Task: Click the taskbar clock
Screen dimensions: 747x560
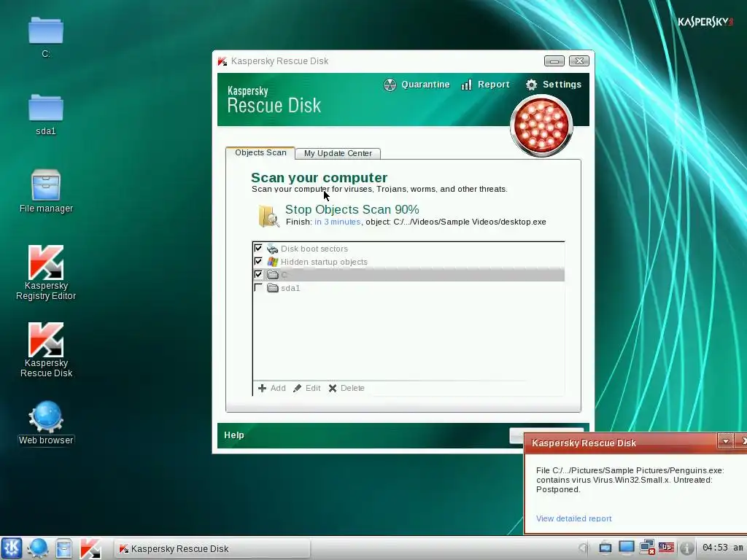Action: tap(722, 548)
